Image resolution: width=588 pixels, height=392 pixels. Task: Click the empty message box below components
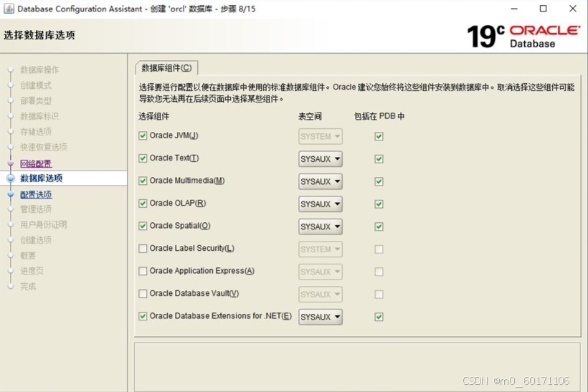coord(357,367)
